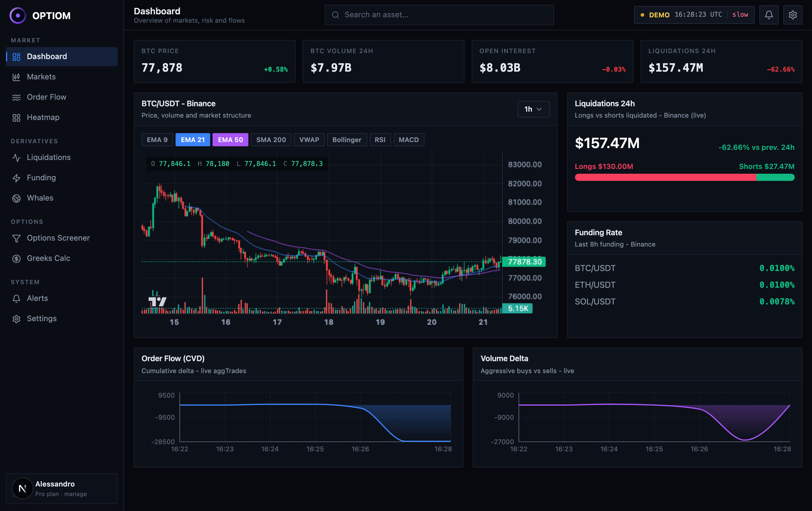Click the Heatmap grid icon
Screen dimensions: 812x511
click(x=16, y=118)
